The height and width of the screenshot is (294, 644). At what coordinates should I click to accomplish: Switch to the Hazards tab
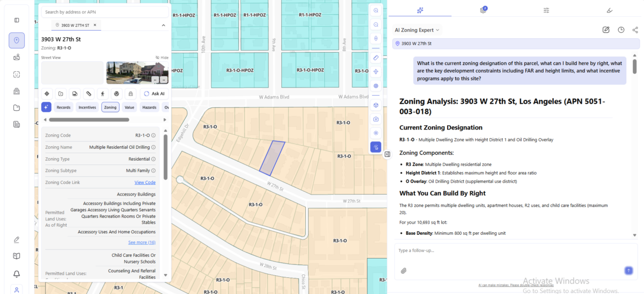pos(149,107)
